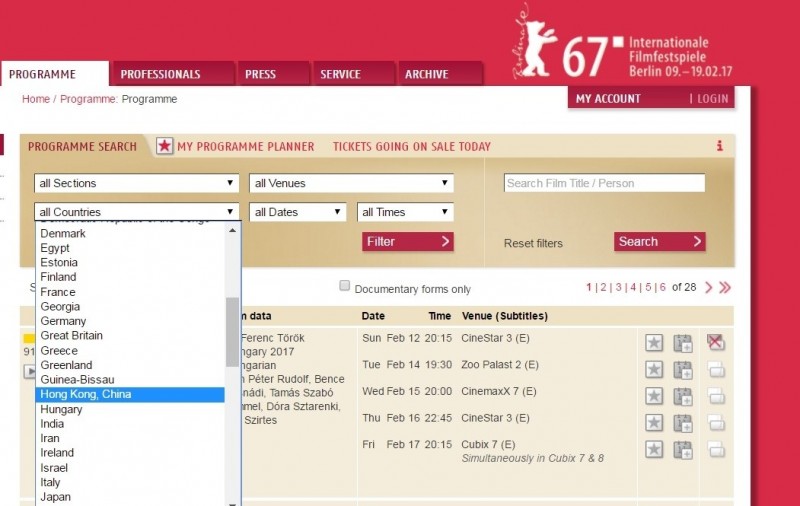This screenshot has width=800, height=506.
Task: Go to the last results page arrow
Action: tap(725, 288)
